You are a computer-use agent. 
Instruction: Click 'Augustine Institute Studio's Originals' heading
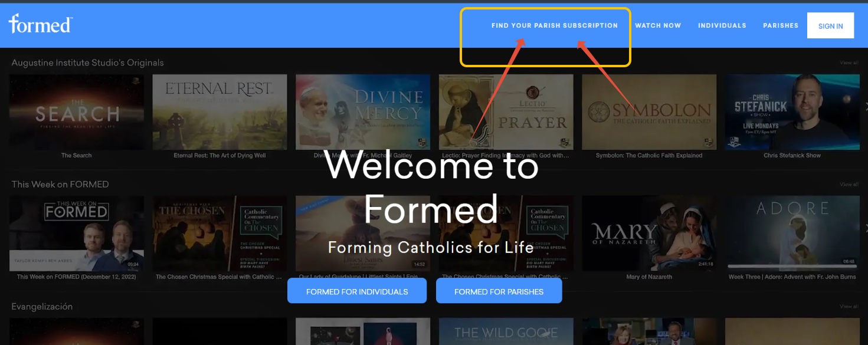pyautogui.click(x=88, y=63)
